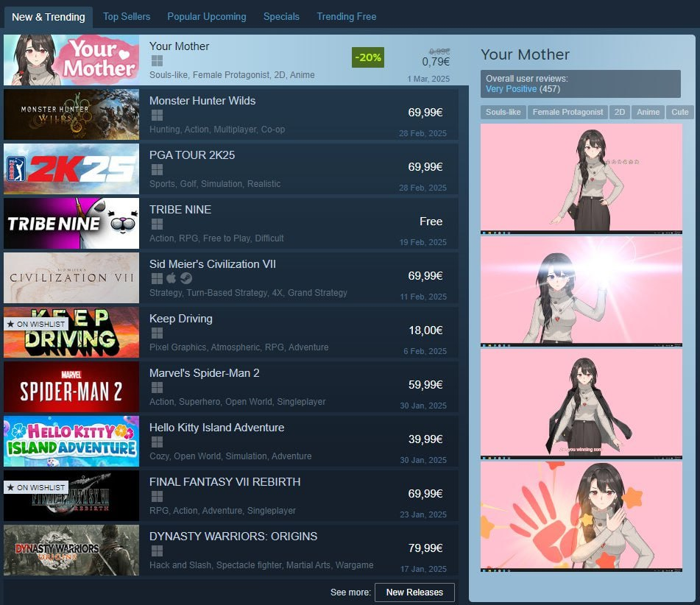Click Windows icon under FINAL FANTASY VII REBIRTH

pos(157,497)
